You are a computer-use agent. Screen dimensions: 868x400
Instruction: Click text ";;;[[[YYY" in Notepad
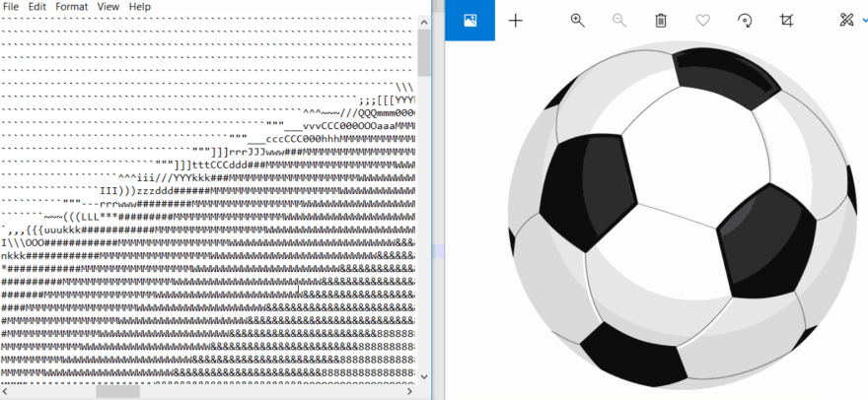point(387,100)
